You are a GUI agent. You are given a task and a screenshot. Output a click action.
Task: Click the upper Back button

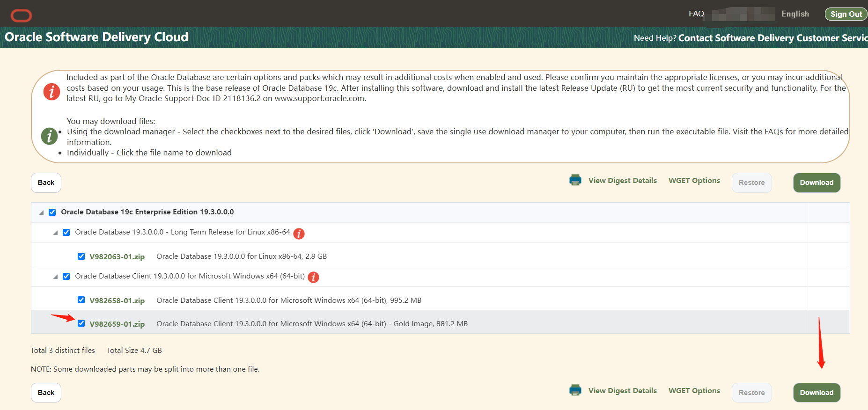(x=46, y=183)
